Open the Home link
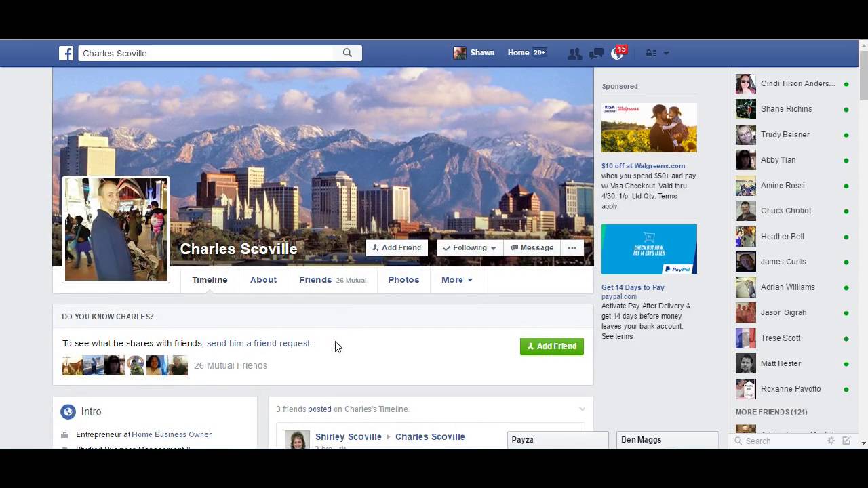Screen dimensions: 868x488 (518, 52)
